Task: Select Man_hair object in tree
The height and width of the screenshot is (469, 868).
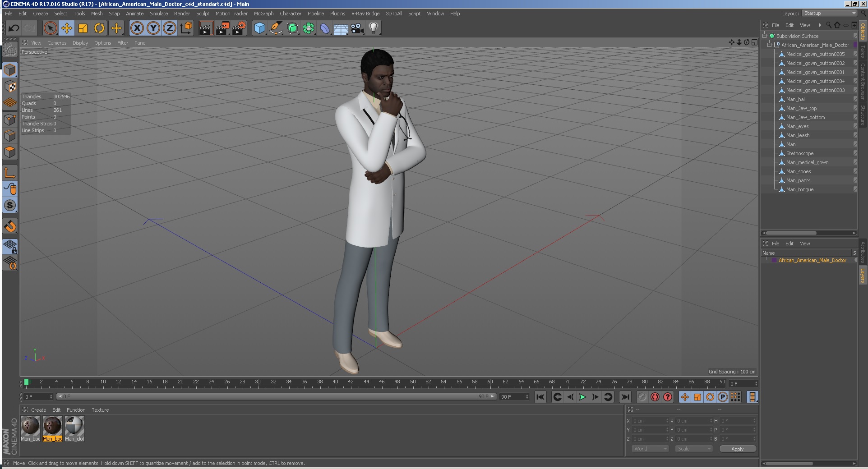Action: (x=796, y=99)
